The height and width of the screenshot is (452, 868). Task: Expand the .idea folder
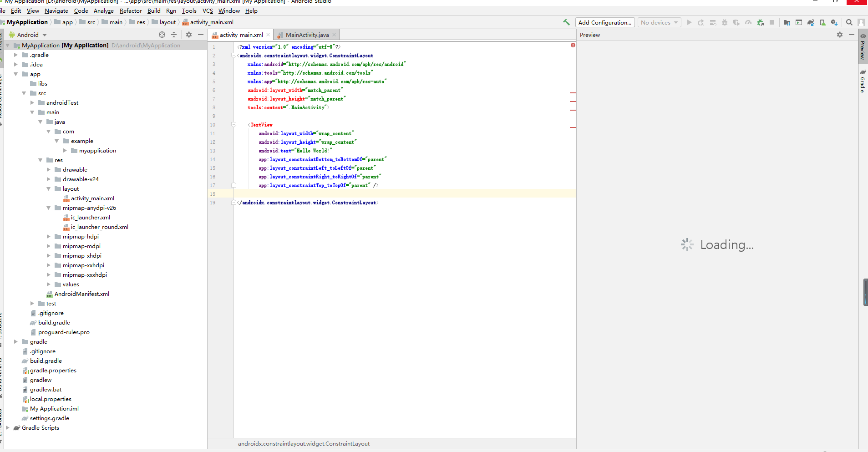[16, 64]
